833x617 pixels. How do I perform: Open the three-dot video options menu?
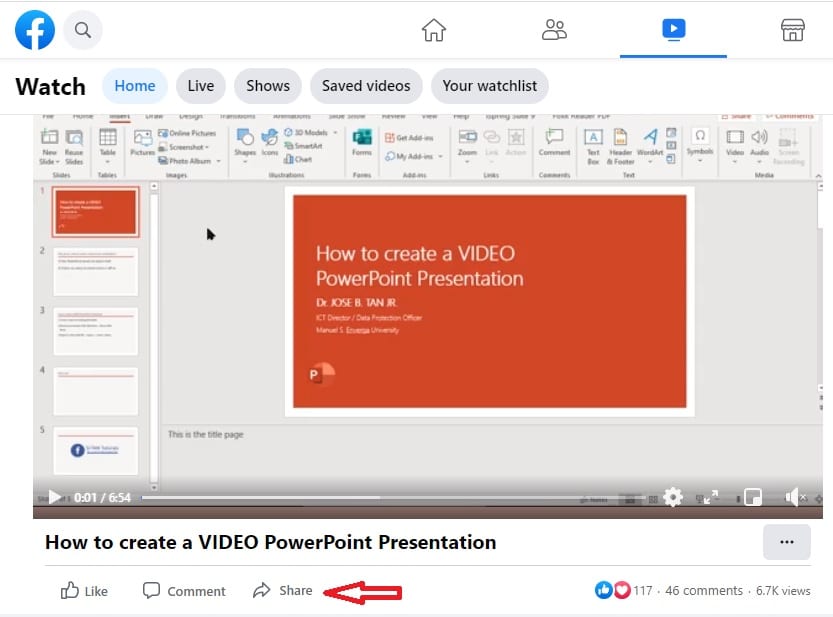click(787, 542)
